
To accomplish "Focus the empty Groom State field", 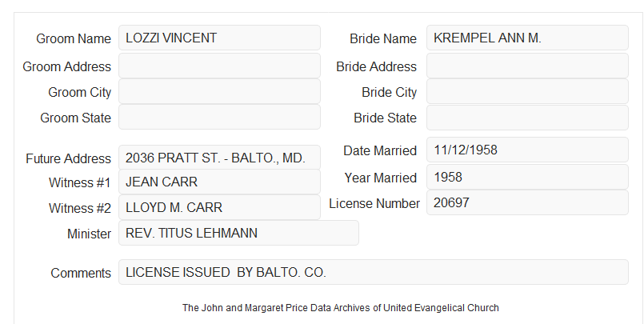I will [x=219, y=117].
